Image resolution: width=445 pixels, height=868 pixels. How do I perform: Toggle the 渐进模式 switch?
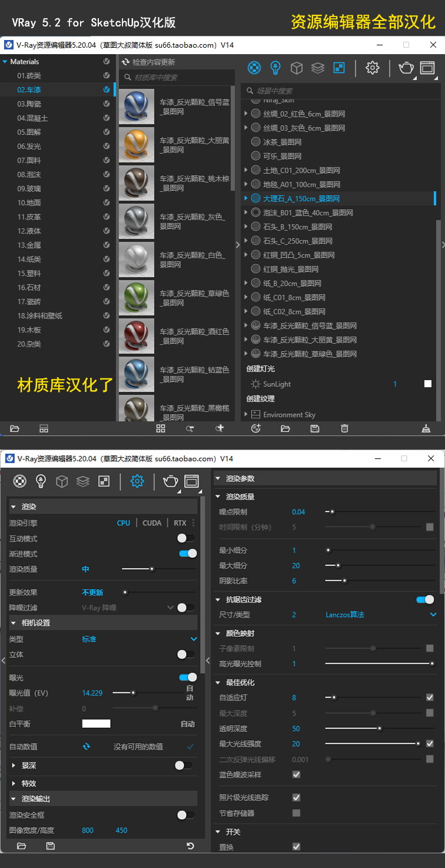click(x=188, y=554)
